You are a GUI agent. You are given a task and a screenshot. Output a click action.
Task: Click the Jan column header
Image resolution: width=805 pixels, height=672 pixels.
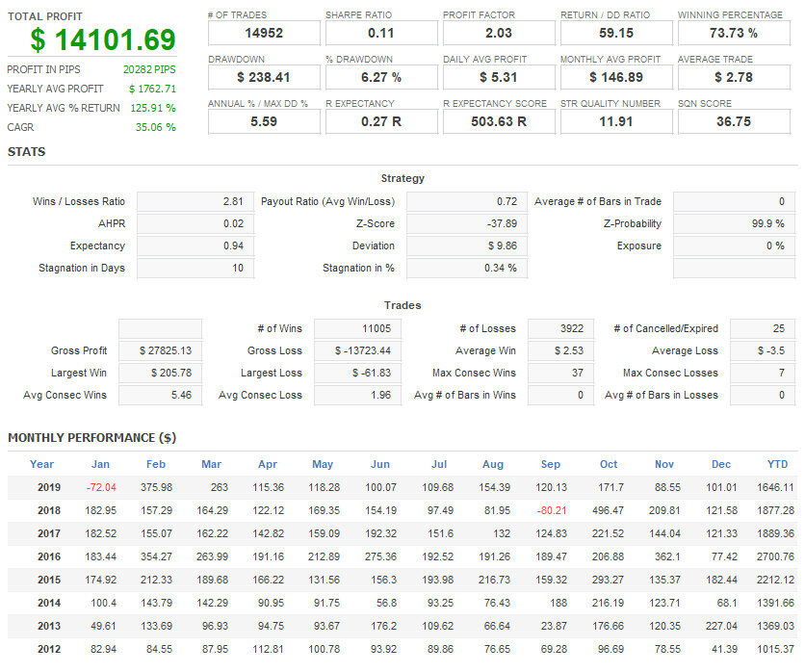(100, 464)
